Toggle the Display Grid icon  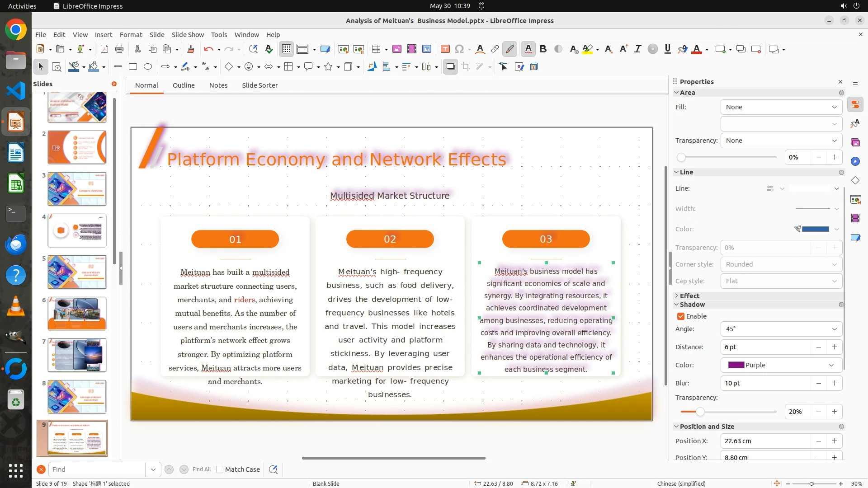coord(287,49)
